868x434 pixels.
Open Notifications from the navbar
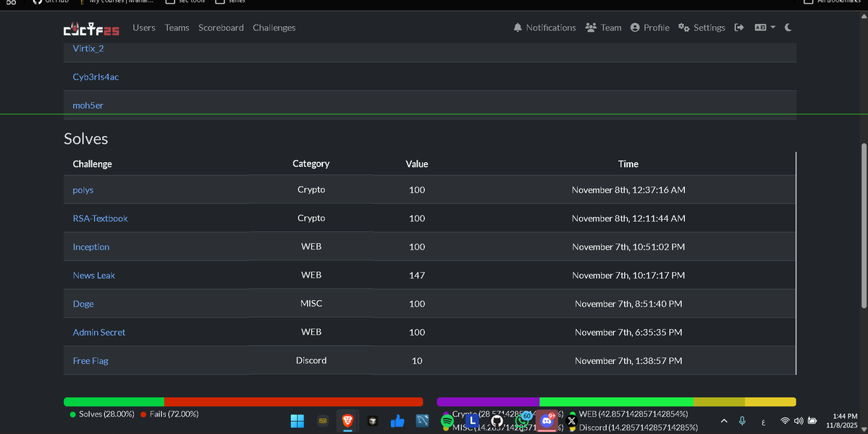click(x=544, y=27)
